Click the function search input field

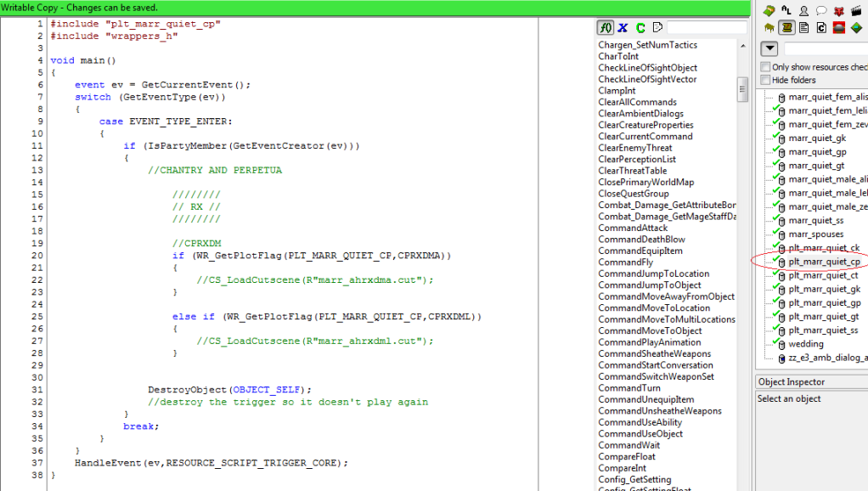tap(707, 28)
